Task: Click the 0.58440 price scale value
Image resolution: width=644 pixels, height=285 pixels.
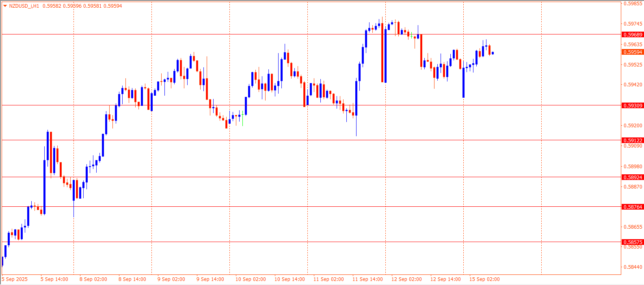Action: pyautogui.click(x=633, y=267)
